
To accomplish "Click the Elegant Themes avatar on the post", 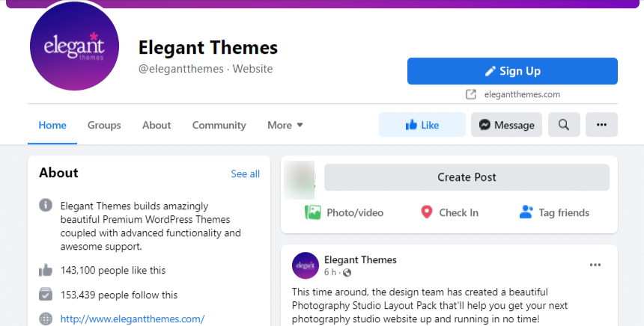I will (306, 265).
